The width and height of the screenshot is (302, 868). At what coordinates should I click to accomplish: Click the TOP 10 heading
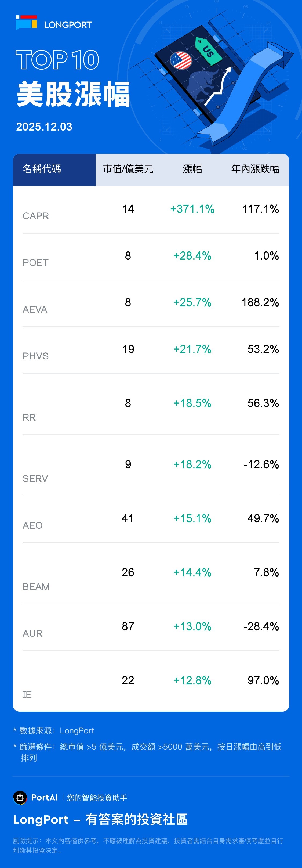57,60
